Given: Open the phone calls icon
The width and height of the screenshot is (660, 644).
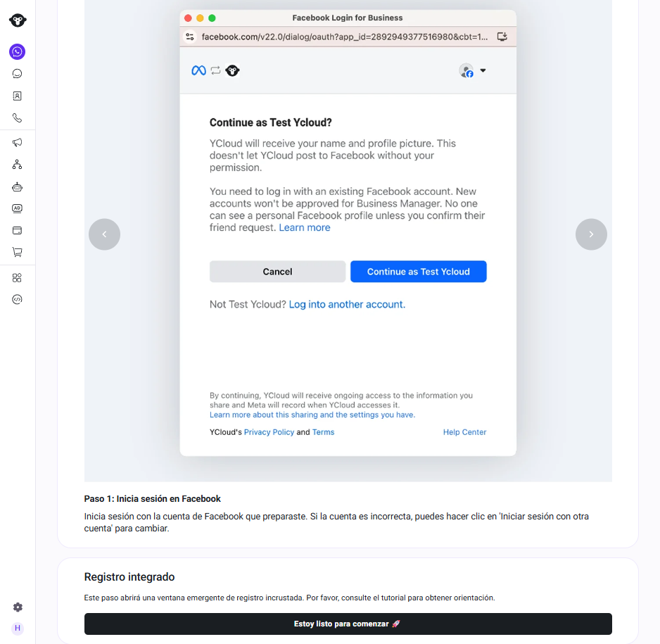Looking at the screenshot, I should click(x=18, y=118).
